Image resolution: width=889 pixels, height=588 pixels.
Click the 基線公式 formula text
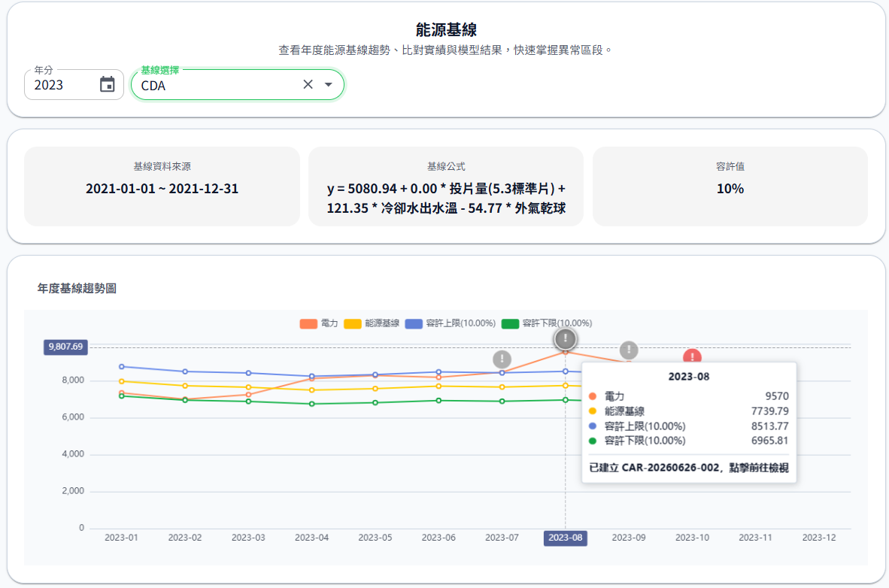coord(446,199)
